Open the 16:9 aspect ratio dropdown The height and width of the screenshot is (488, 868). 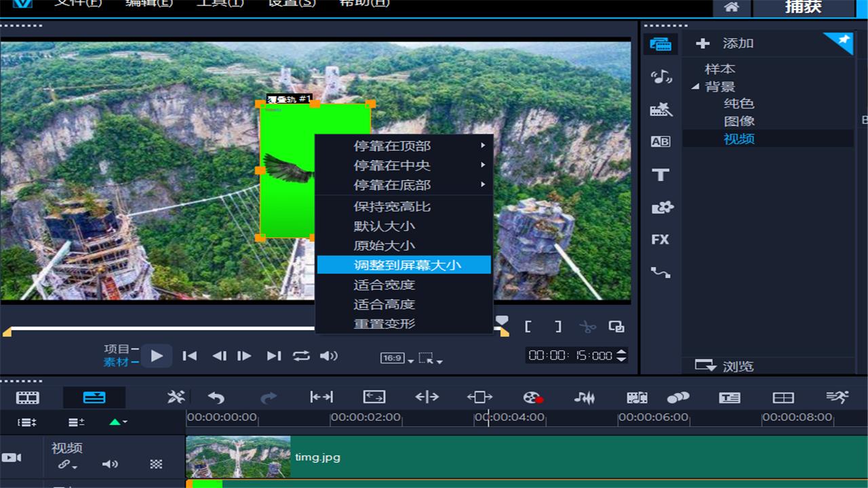(397, 358)
